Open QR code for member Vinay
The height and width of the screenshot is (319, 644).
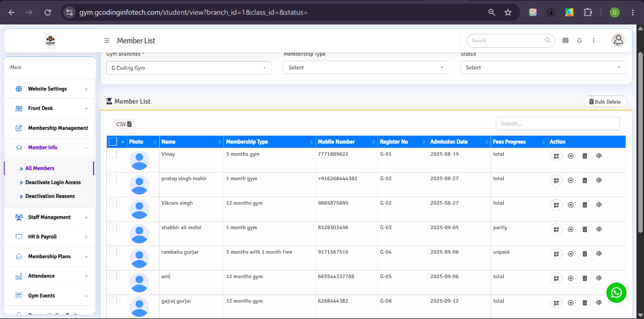556,156
